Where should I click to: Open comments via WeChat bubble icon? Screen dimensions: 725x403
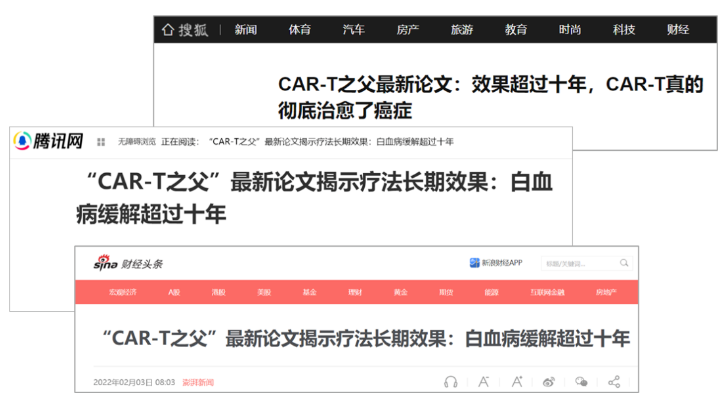pyautogui.click(x=581, y=382)
